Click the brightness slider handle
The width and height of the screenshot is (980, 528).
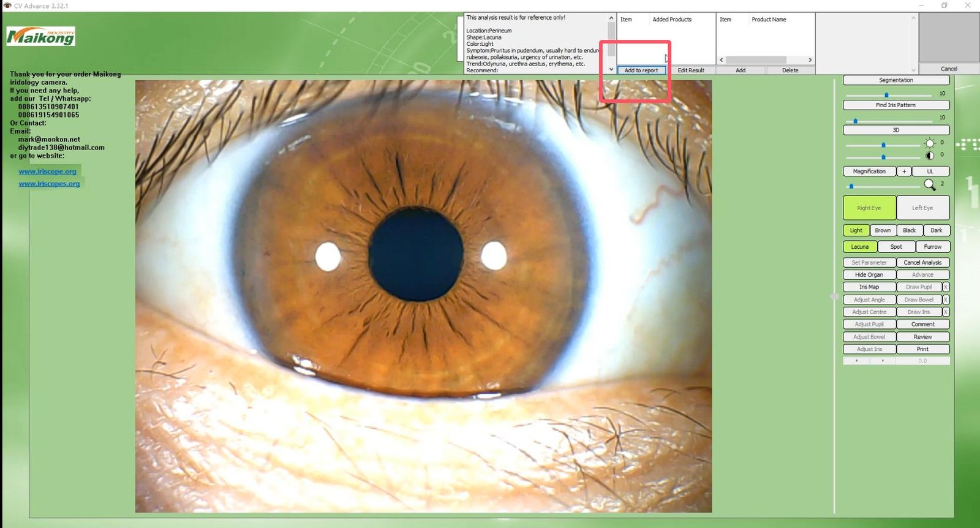tap(883, 145)
